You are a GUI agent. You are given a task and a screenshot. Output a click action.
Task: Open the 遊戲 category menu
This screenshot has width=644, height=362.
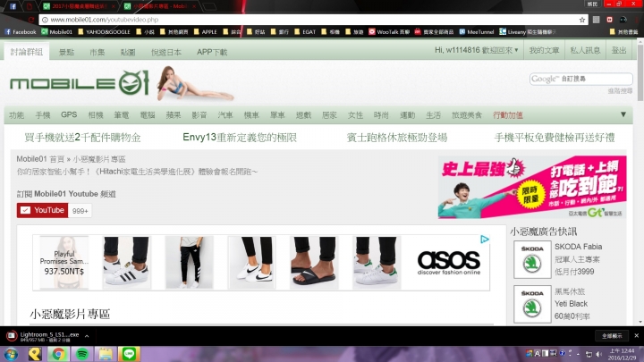click(x=303, y=115)
